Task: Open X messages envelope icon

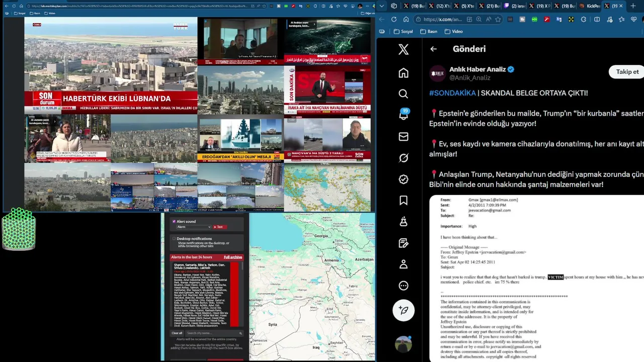Action: (x=404, y=137)
